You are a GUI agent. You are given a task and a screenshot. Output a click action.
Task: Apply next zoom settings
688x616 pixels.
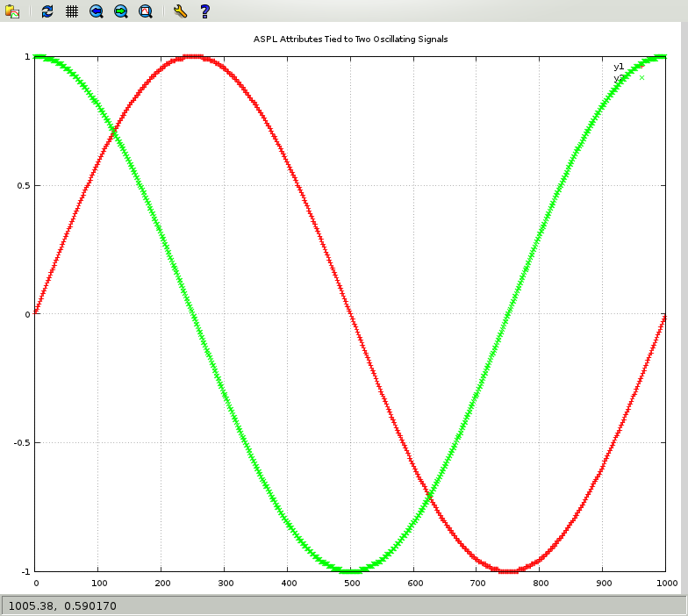[121, 11]
